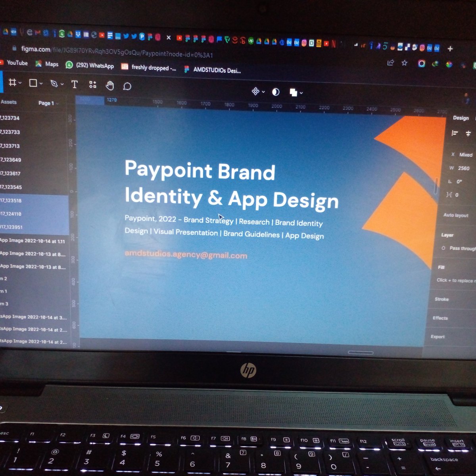Click the Use as mask icon
The width and height of the screenshot is (476, 476).
[276, 92]
